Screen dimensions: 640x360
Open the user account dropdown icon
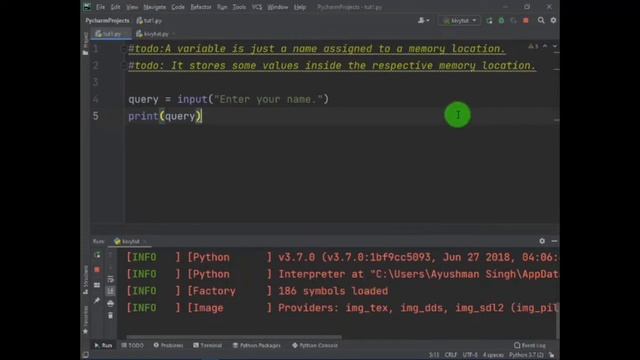click(423, 20)
